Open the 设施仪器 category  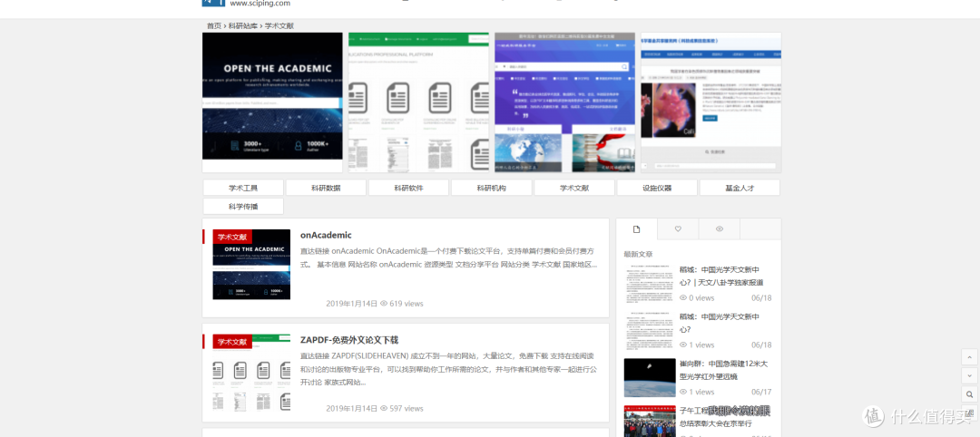pos(657,188)
